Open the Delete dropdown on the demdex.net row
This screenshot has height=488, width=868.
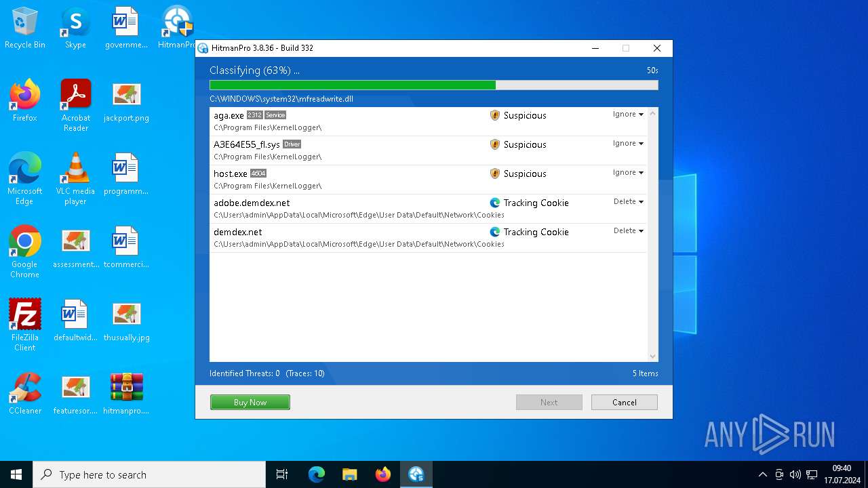click(629, 231)
